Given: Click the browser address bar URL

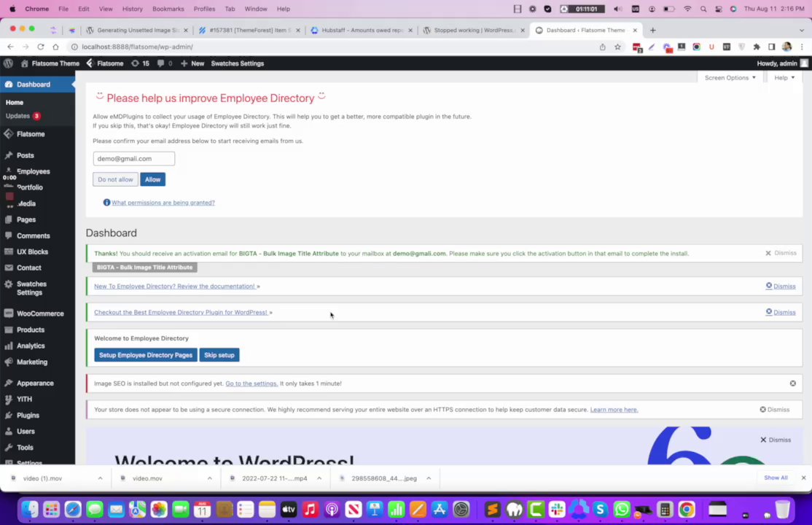Looking at the screenshot, I should pyautogui.click(x=137, y=47).
